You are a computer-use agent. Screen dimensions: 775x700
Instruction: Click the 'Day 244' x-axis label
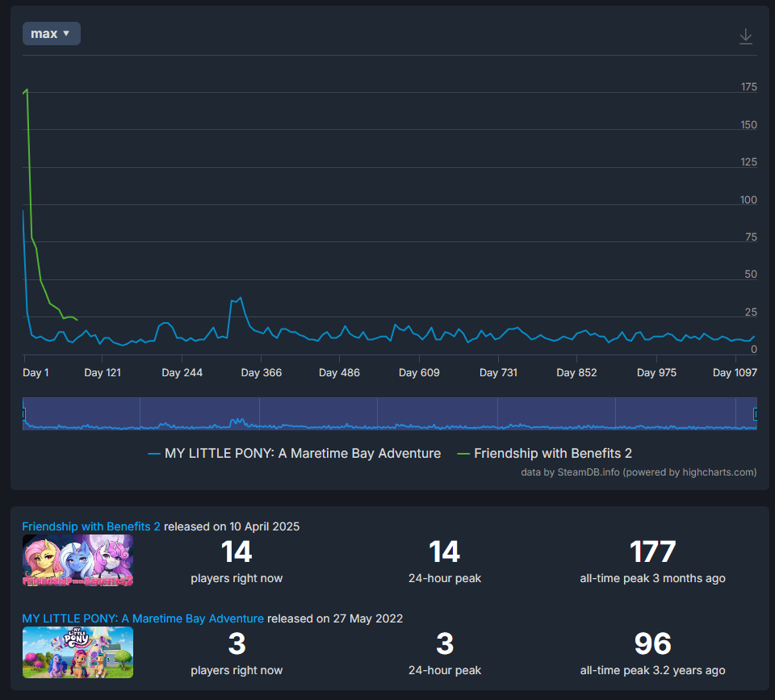(182, 373)
